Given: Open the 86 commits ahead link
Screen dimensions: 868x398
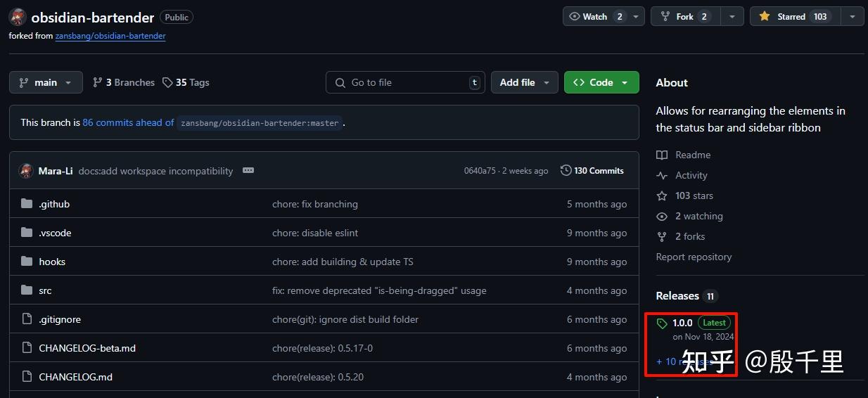Looking at the screenshot, I should (x=128, y=122).
